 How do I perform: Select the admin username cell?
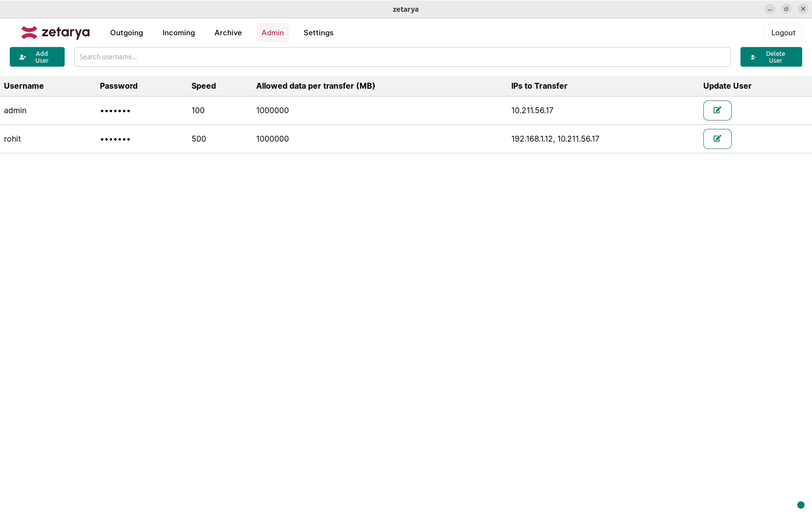[15, 110]
